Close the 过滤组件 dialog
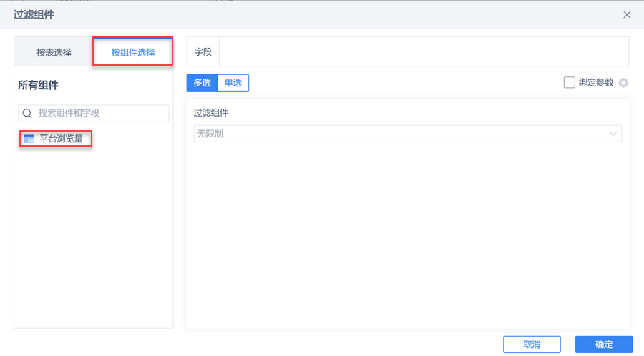 coord(627,15)
